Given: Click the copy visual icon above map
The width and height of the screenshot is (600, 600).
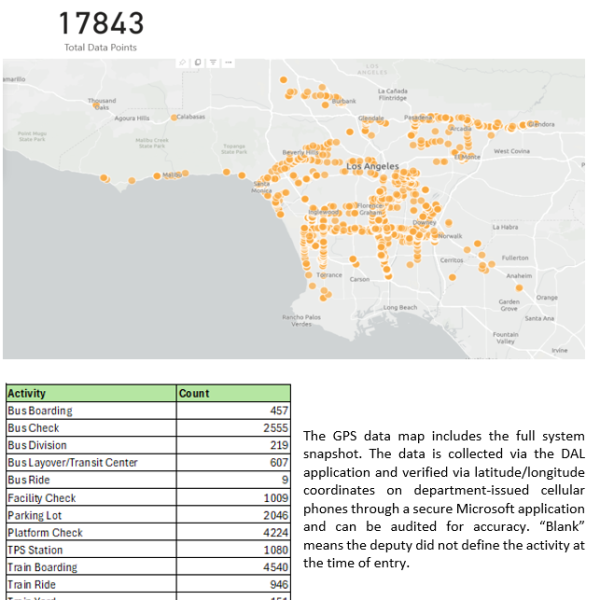Looking at the screenshot, I should click(x=198, y=62).
